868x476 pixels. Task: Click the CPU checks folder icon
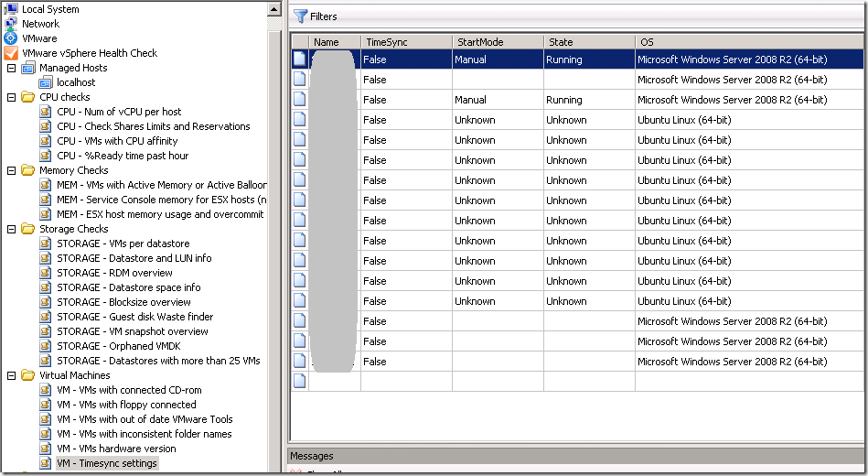pyautogui.click(x=27, y=97)
